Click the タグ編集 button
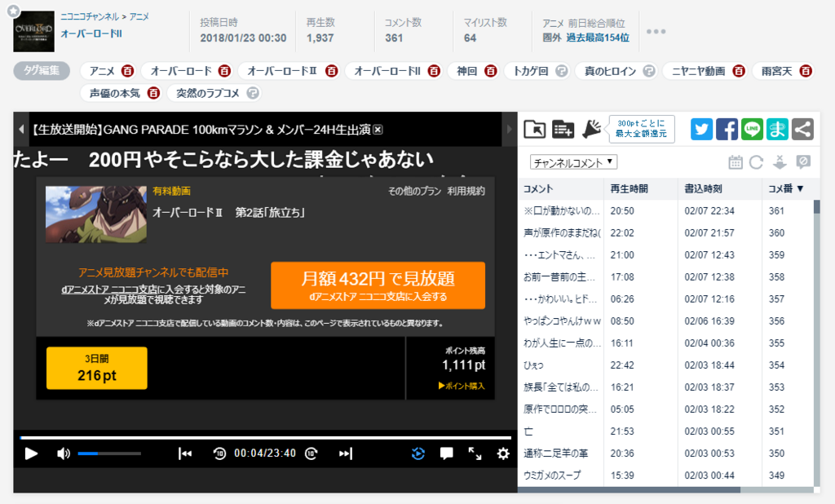Image resolution: width=835 pixels, height=504 pixels. (42, 70)
